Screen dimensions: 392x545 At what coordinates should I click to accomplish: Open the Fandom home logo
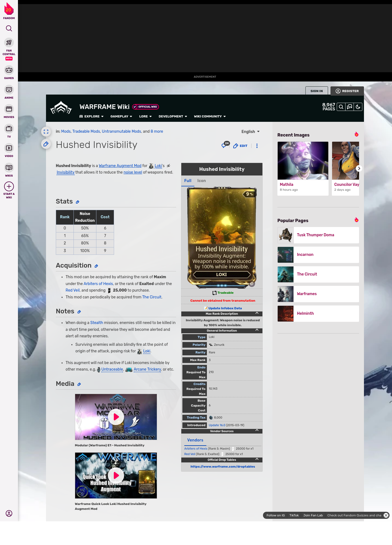tap(9, 11)
